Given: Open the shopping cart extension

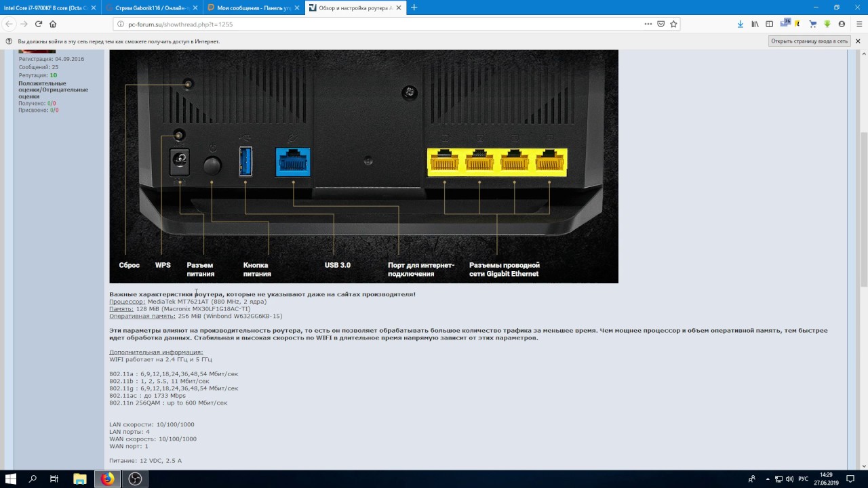Looking at the screenshot, I should 812,24.
